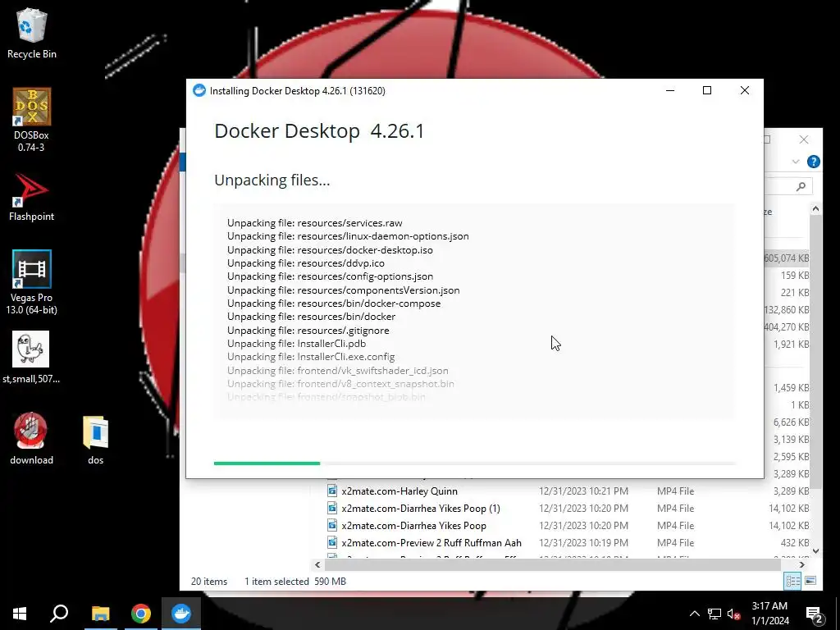Click the File Explorer scroll-down arrow

click(x=815, y=550)
